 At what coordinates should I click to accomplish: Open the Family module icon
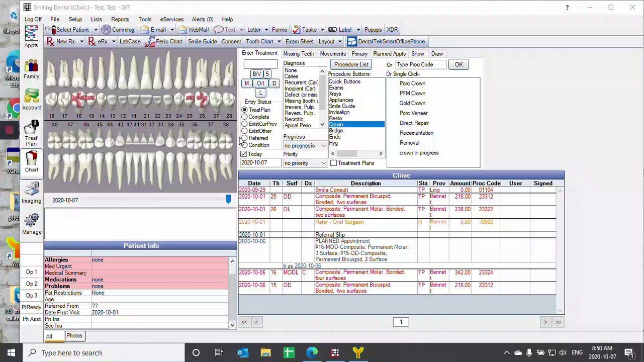31,68
